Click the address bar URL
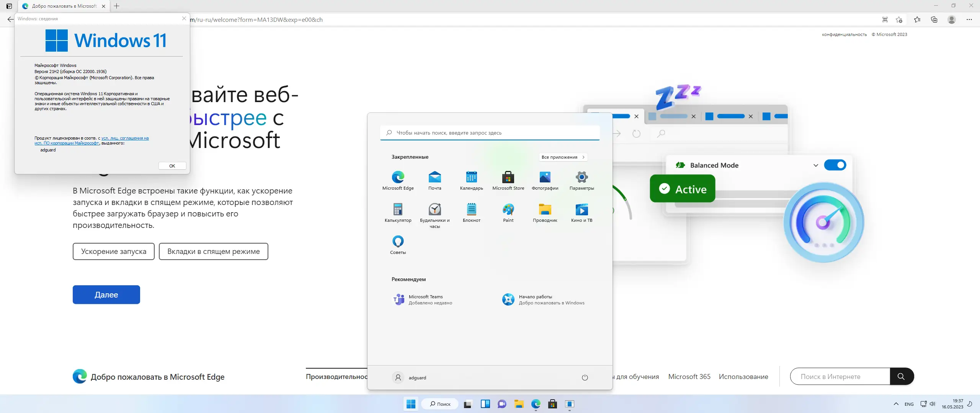The height and width of the screenshot is (413, 980). [256, 20]
